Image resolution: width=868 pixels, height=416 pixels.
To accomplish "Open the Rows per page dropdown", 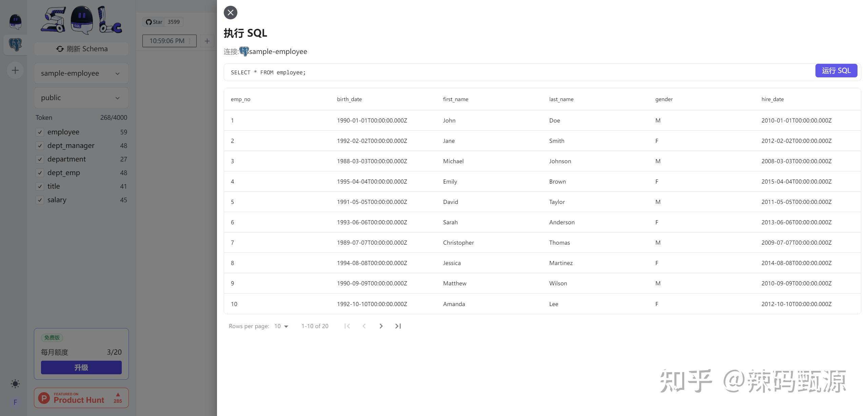I will (281, 326).
